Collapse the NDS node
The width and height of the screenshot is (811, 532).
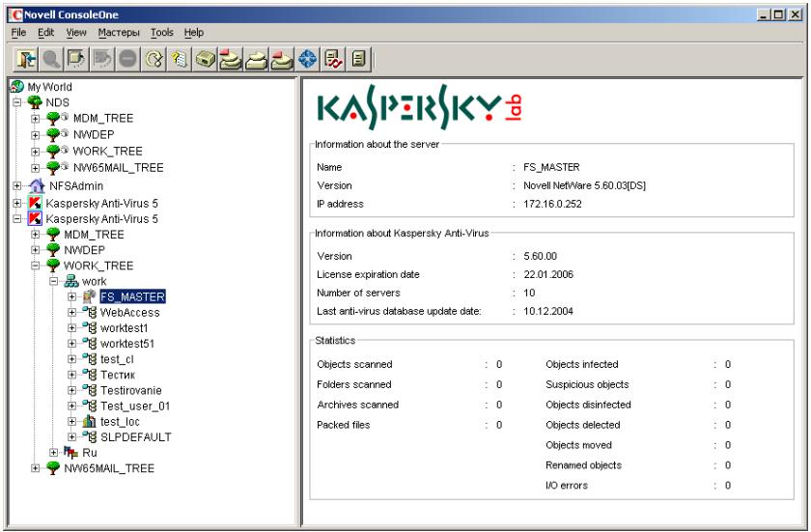pyautogui.click(x=17, y=102)
